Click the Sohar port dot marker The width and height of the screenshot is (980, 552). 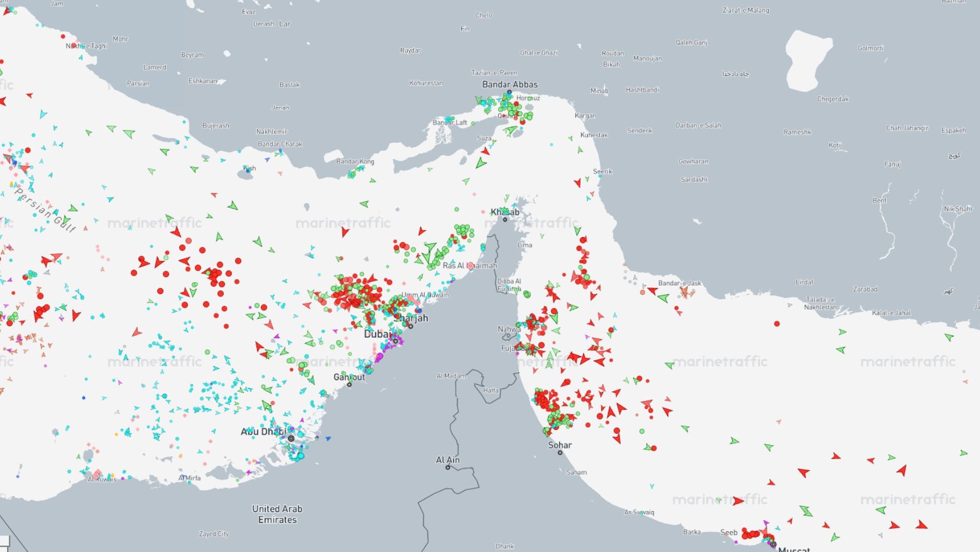coord(560,453)
